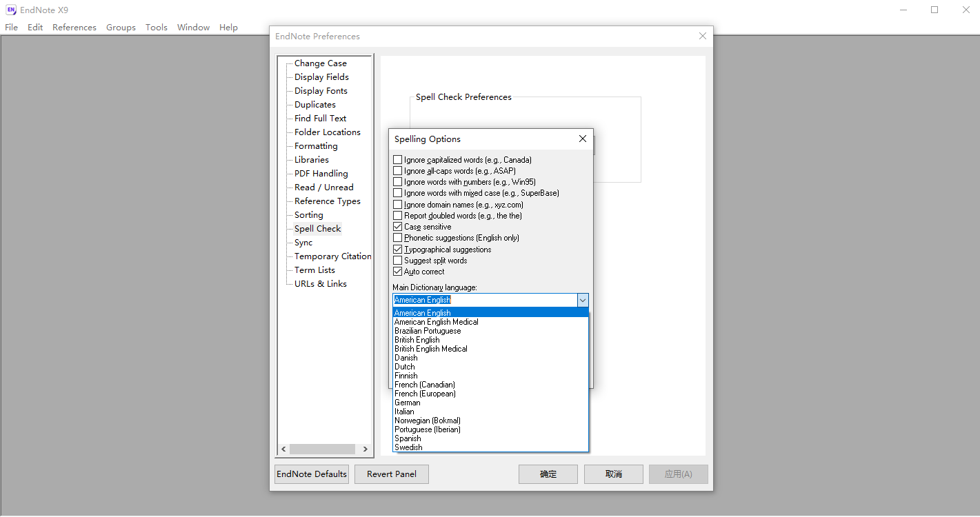Go to Folder Locations preferences
Viewport: 980px width, 517px height.
point(328,132)
